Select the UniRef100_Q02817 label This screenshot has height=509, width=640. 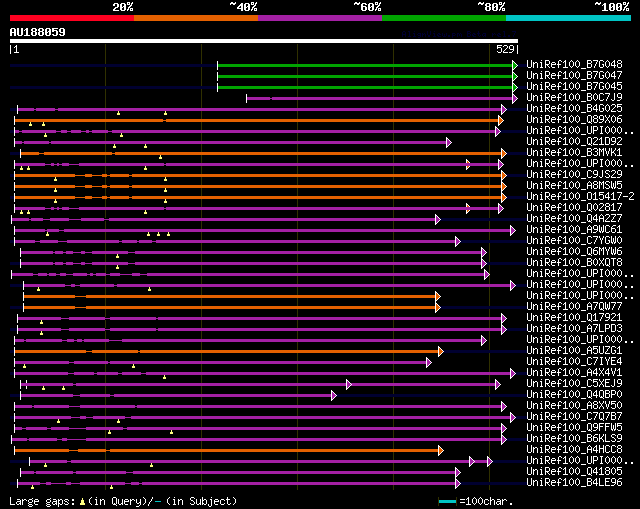pos(574,208)
